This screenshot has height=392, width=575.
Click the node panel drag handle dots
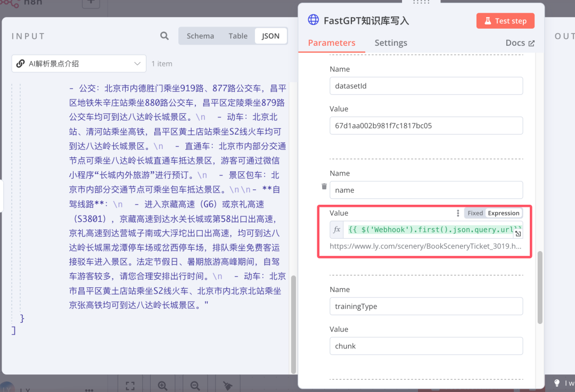[x=421, y=2]
